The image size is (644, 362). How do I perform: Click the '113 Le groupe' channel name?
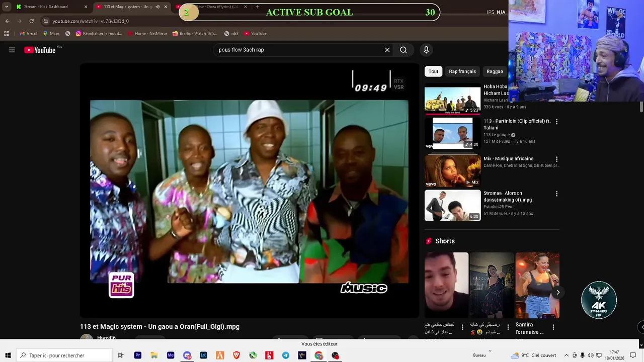point(497,135)
